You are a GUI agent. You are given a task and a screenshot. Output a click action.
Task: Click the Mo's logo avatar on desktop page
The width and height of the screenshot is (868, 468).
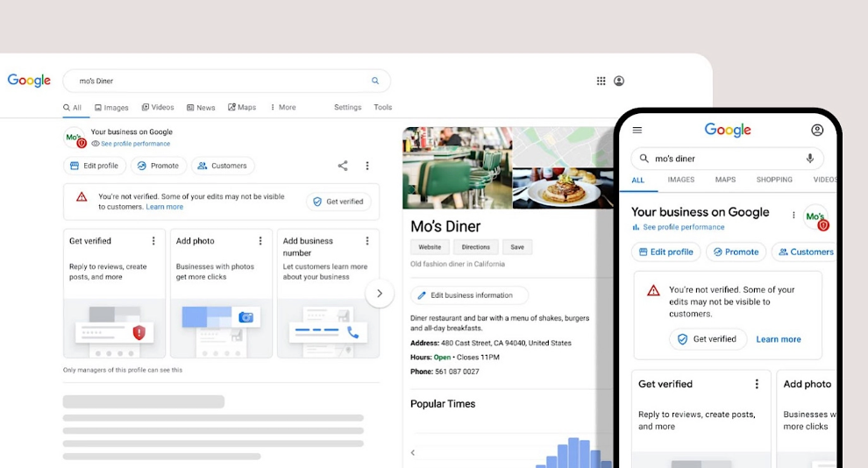[x=75, y=138]
